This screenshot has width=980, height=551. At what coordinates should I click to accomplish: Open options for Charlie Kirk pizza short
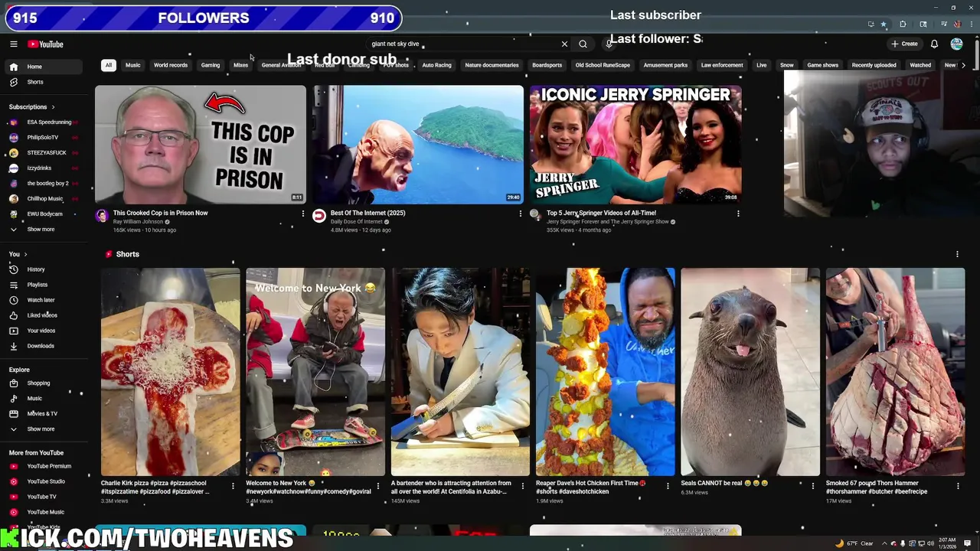(x=233, y=486)
